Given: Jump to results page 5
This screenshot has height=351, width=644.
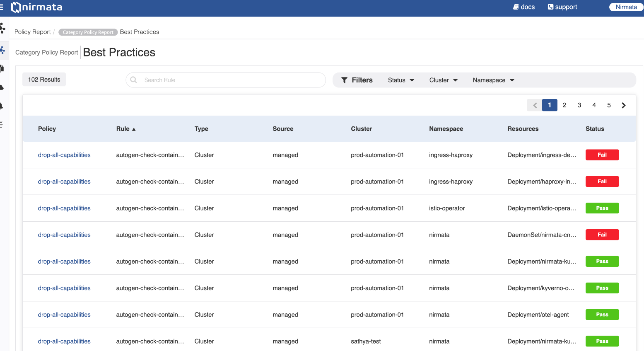Looking at the screenshot, I should point(609,105).
